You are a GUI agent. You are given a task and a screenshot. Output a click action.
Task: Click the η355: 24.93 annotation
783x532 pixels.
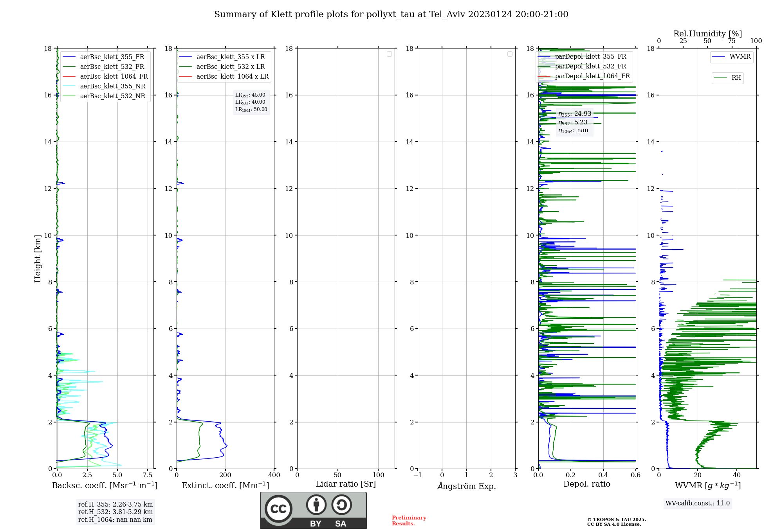(x=575, y=114)
